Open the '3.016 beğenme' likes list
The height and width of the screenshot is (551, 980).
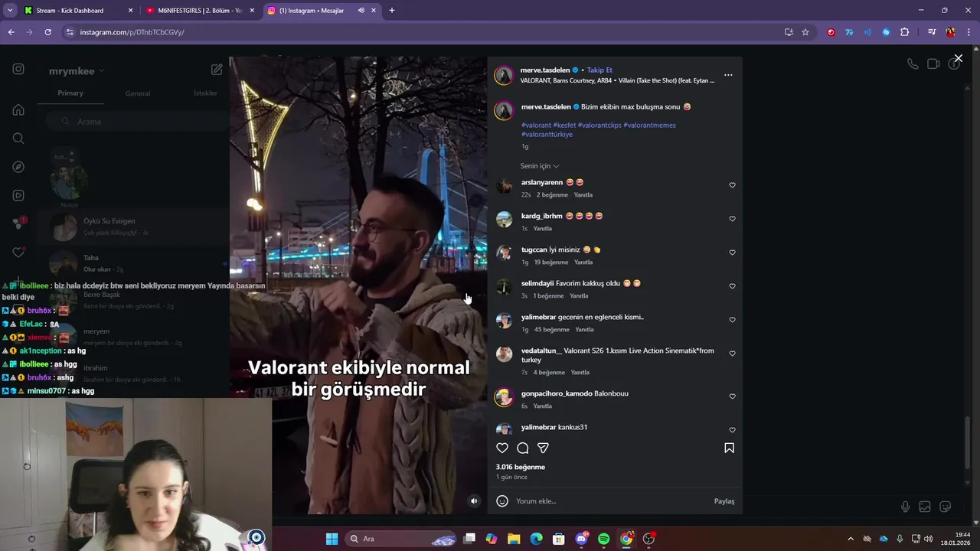(521, 467)
